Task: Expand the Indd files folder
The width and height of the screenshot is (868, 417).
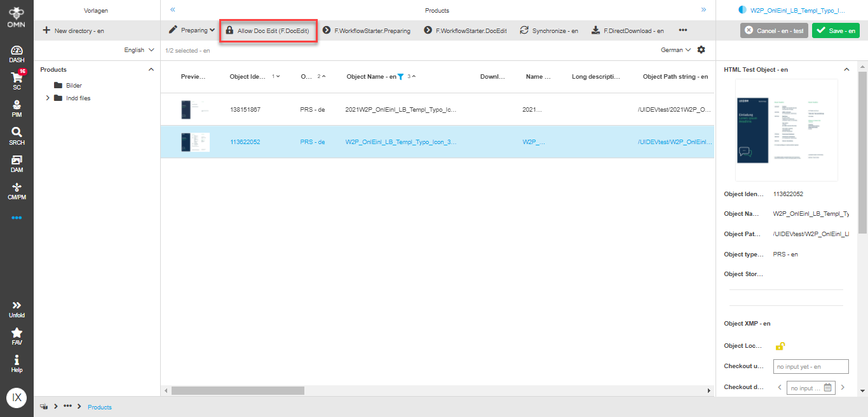Action: (x=48, y=98)
